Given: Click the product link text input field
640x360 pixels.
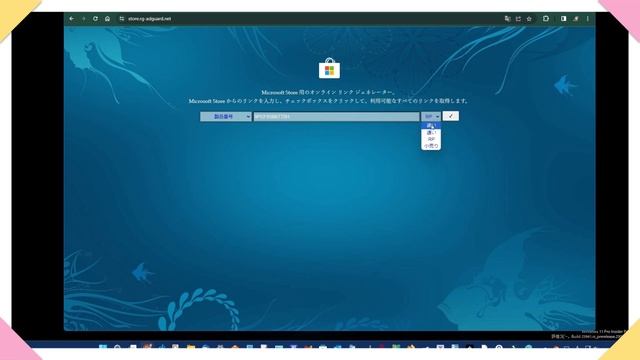Looking at the screenshot, I should (x=336, y=117).
